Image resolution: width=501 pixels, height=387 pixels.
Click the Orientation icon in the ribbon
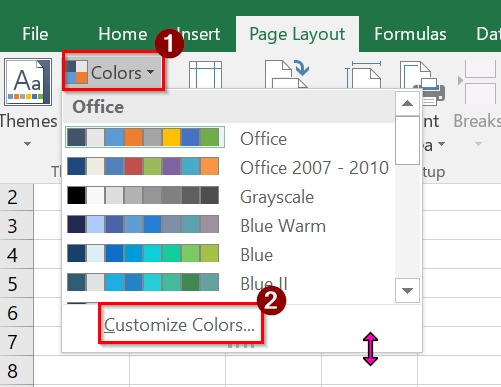pyautogui.click(x=287, y=74)
